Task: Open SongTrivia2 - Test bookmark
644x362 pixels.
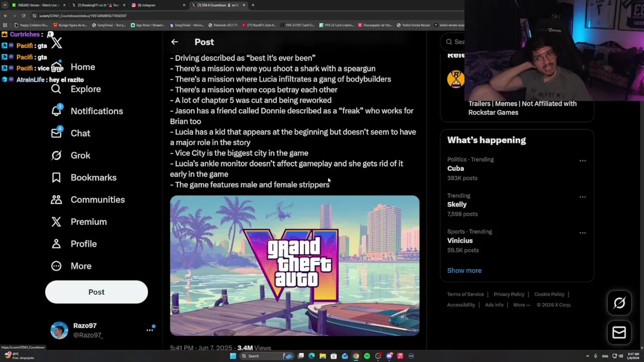Action: [x=108, y=25]
